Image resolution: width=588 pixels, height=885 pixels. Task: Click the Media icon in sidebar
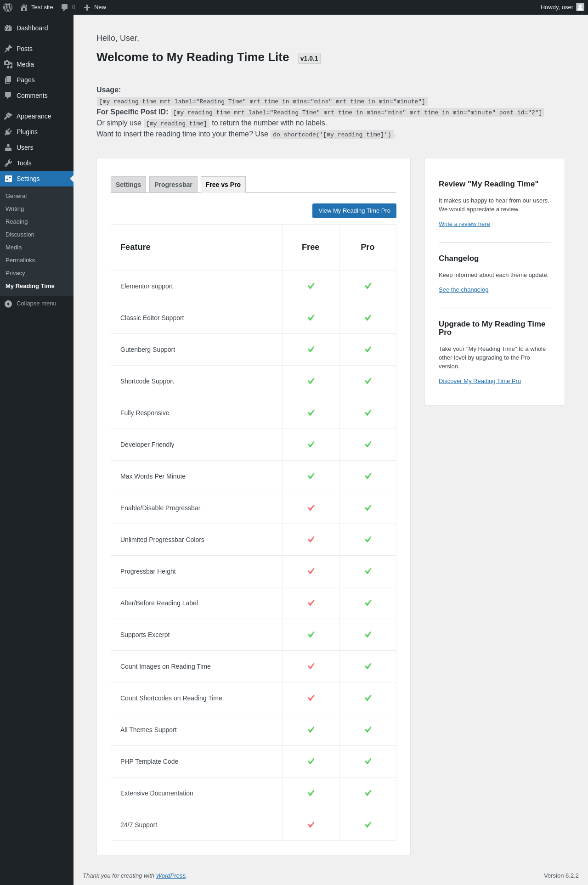click(8, 64)
